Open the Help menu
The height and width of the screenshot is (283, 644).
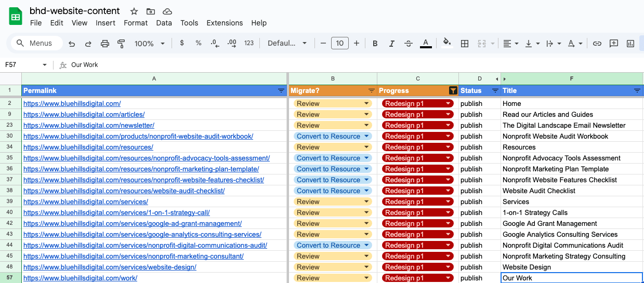click(259, 23)
